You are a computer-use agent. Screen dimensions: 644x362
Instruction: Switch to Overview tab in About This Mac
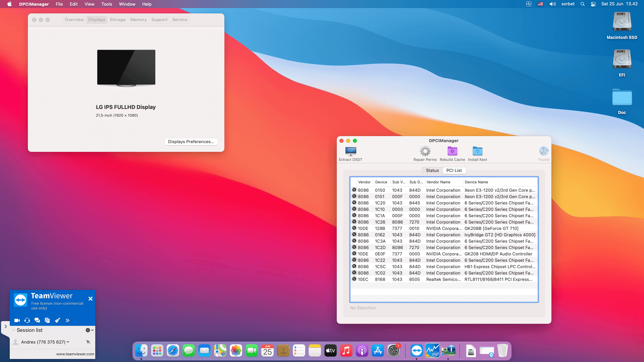tap(74, 20)
